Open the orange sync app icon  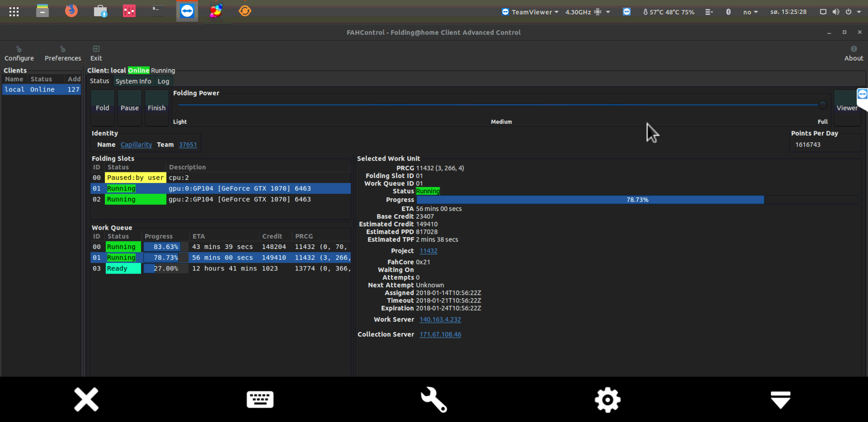click(x=245, y=11)
